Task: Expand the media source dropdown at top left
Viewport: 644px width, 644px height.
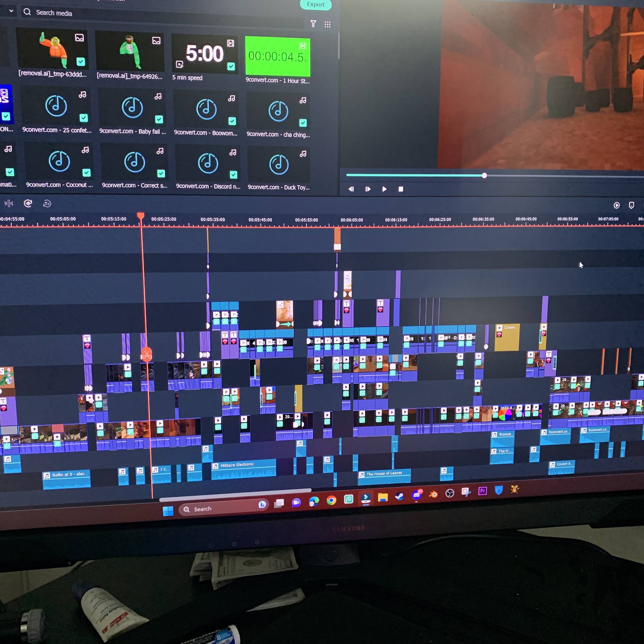Action: click(x=11, y=11)
